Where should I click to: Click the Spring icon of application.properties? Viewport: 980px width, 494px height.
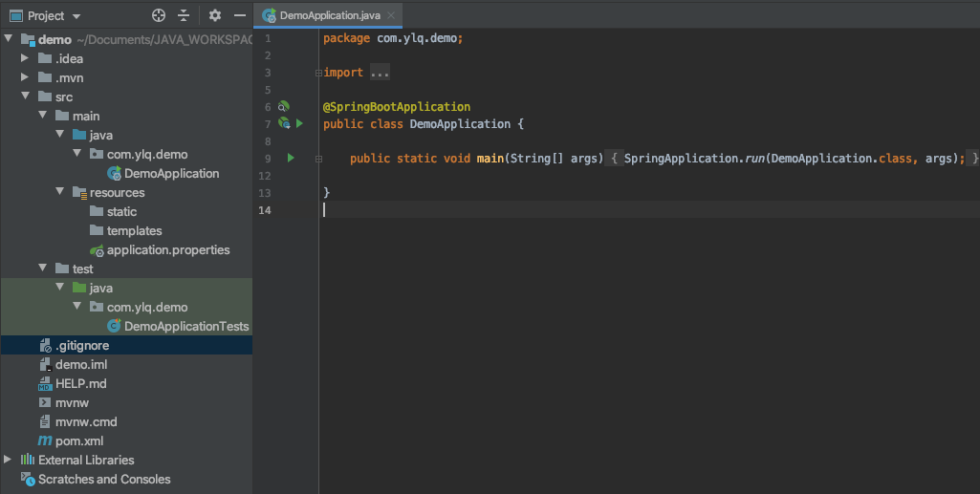pos(97,250)
